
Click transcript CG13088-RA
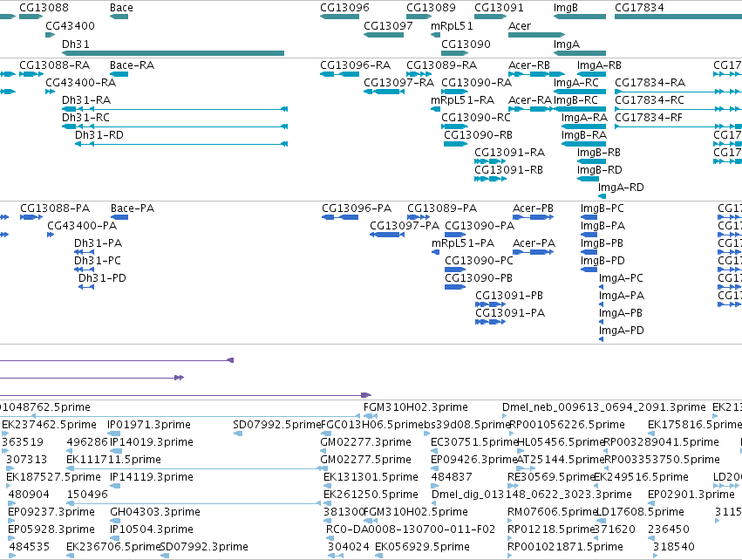point(31,74)
